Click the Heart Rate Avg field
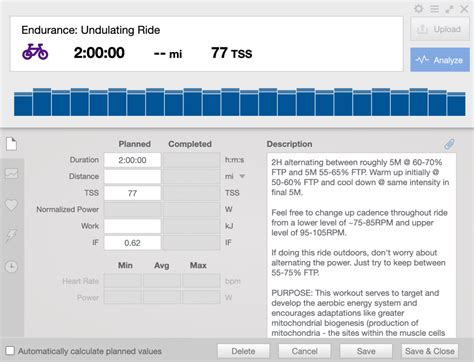This screenshot has width=474, height=362. (x=162, y=281)
